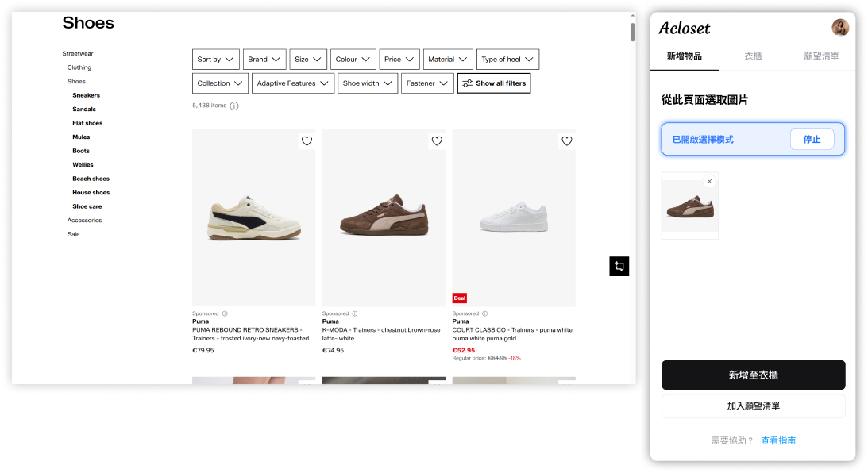868x473 pixels.
Task: Select Clothing in the category sidebar
Action: 79,67
